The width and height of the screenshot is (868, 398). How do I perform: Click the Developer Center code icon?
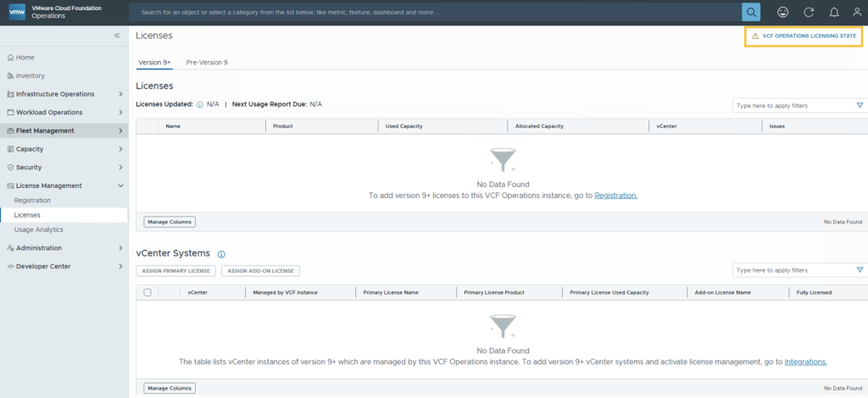pos(10,267)
